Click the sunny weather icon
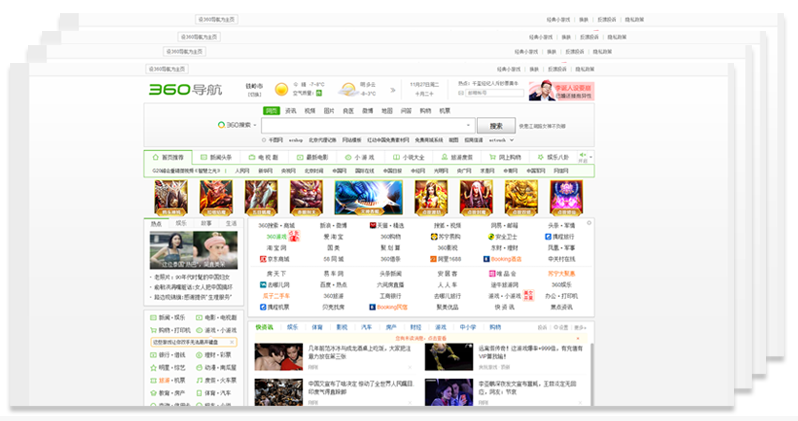 pos(281,90)
